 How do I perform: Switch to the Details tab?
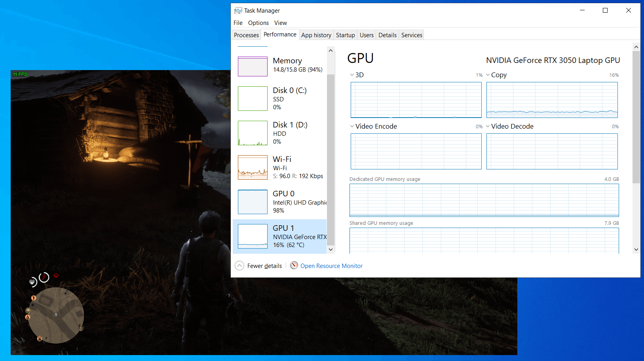coord(388,35)
